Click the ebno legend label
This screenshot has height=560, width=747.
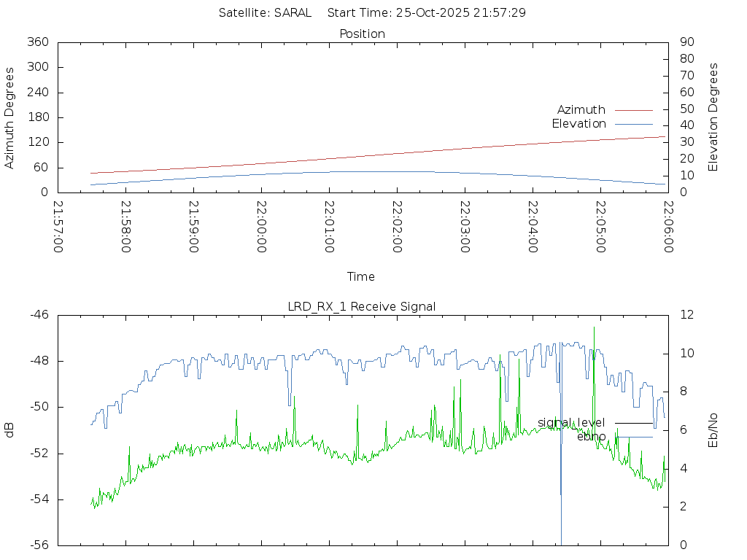click(x=591, y=436)
